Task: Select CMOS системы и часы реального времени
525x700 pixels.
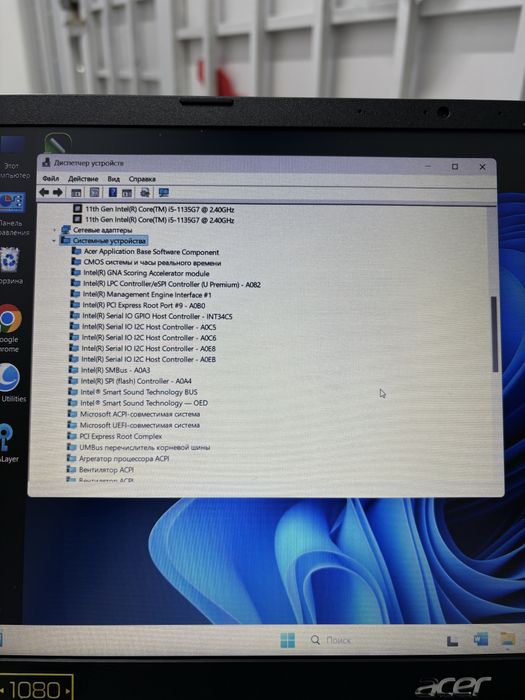Action: pyautogui.click(x=152, y=262)
